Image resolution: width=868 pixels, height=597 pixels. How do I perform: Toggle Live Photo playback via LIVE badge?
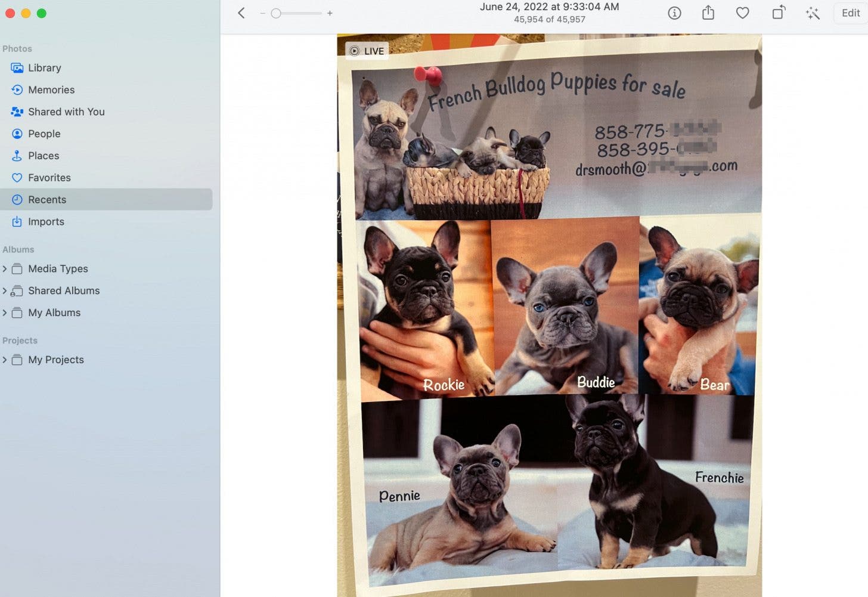[x=367, y=51]
